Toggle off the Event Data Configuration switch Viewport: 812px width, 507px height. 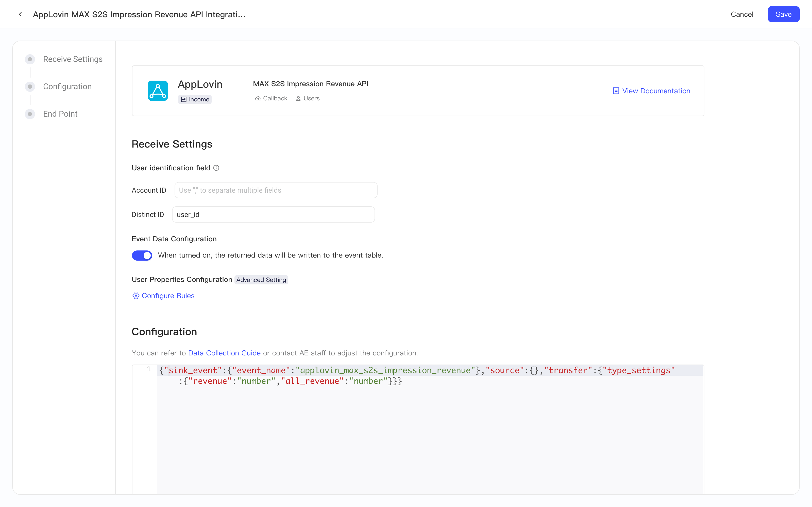coord(142,255)
